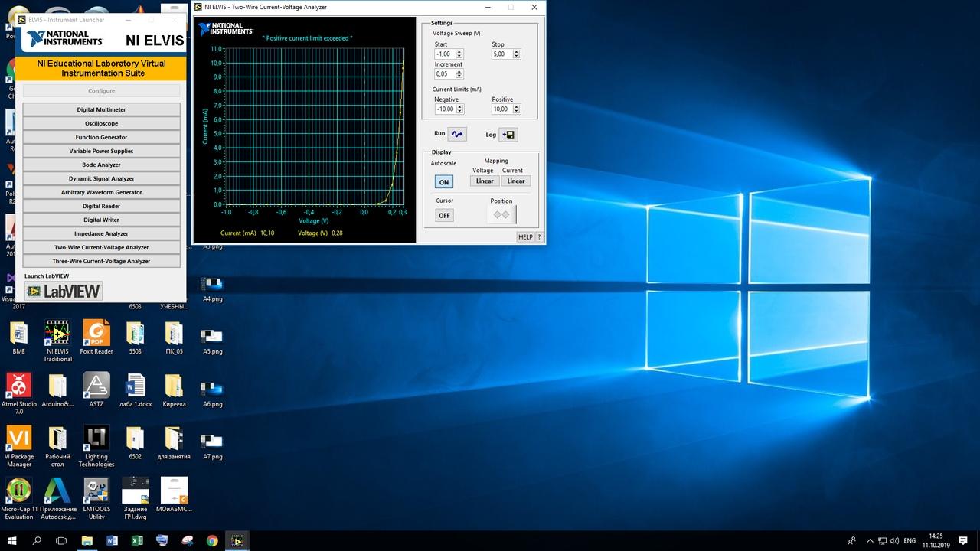Click Negative current limit field
This screenshot has width=980, height=551.
[445, 109]
